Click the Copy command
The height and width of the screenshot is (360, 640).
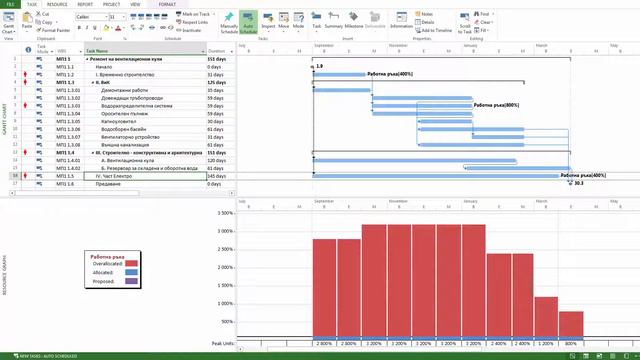[x=44, y=22]
